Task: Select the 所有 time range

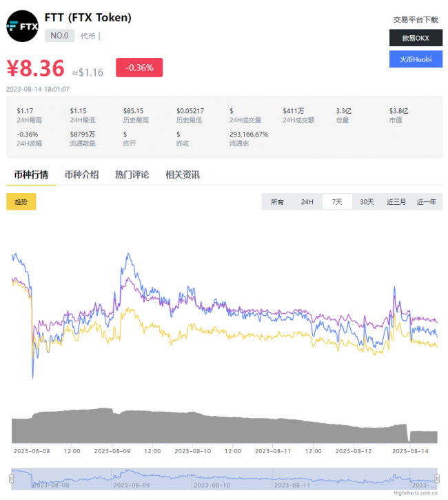Action: pyautogui.click(x=277, y=202)
